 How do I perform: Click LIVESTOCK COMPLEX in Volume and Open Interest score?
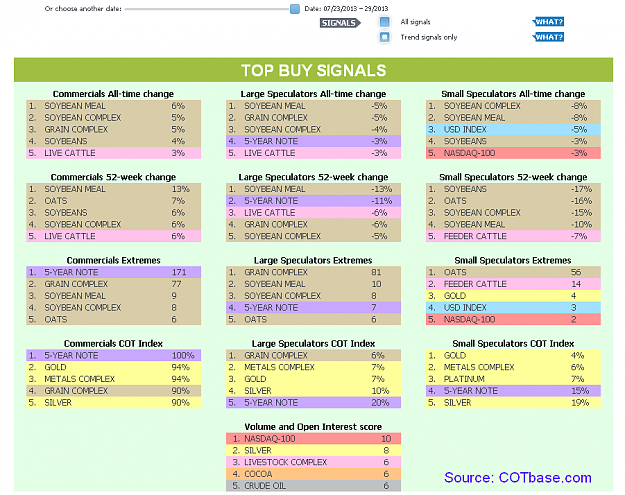click(x=313, y=462)
